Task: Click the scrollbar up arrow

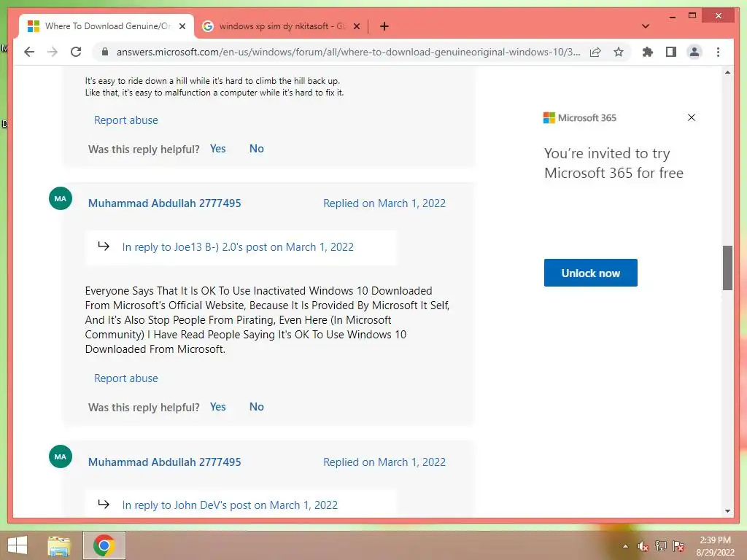Action: point(727,72)
